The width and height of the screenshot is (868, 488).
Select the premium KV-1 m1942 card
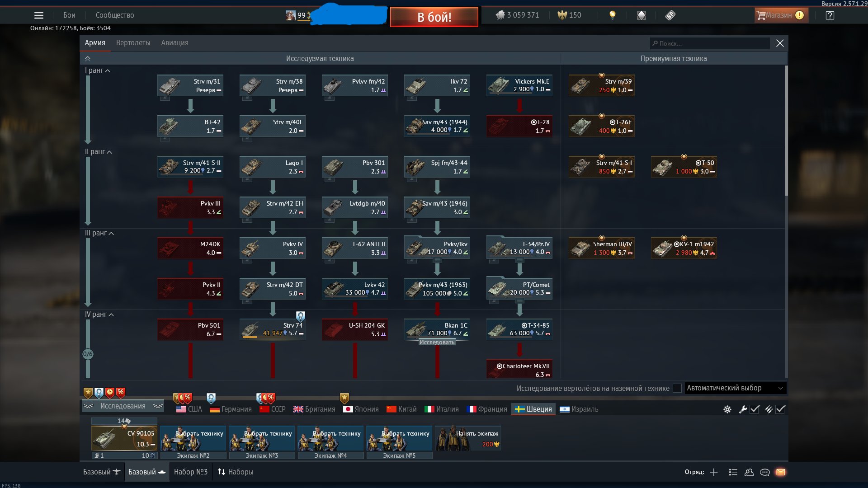[x=684, y=248]
